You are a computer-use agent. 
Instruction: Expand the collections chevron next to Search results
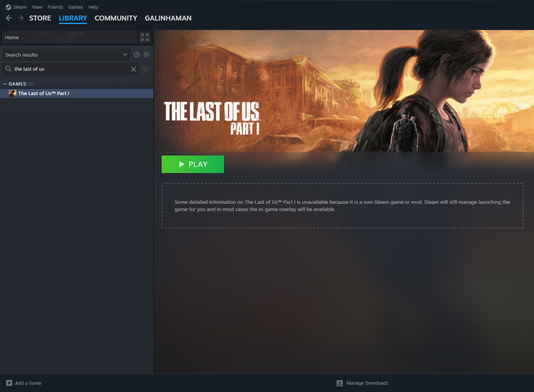[126, 54]
